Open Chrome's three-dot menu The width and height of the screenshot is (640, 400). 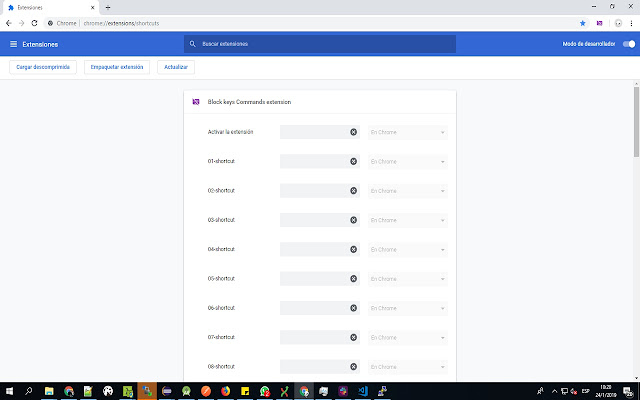point(631,23)
